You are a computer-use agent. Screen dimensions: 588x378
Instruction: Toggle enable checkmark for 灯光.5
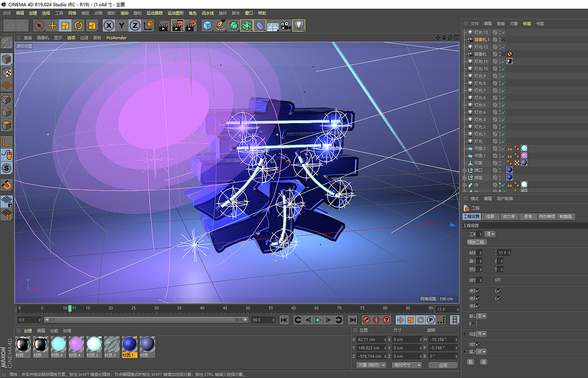point(503,105)
